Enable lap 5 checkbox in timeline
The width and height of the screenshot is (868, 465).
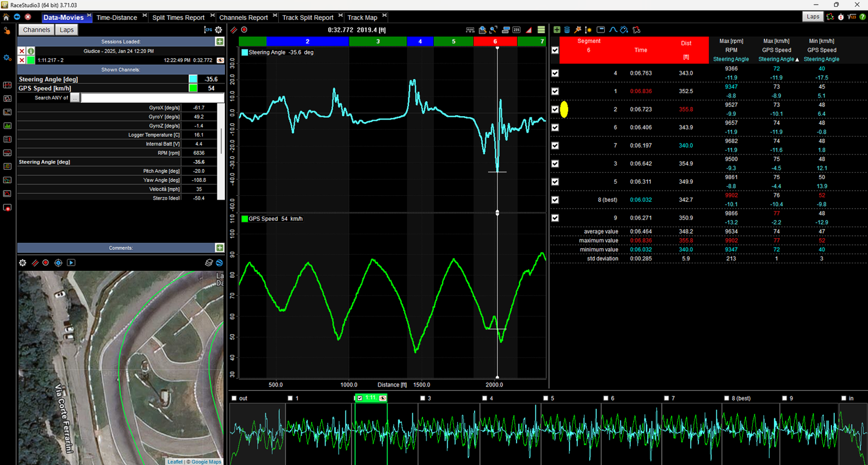click(x=546, y=398)
